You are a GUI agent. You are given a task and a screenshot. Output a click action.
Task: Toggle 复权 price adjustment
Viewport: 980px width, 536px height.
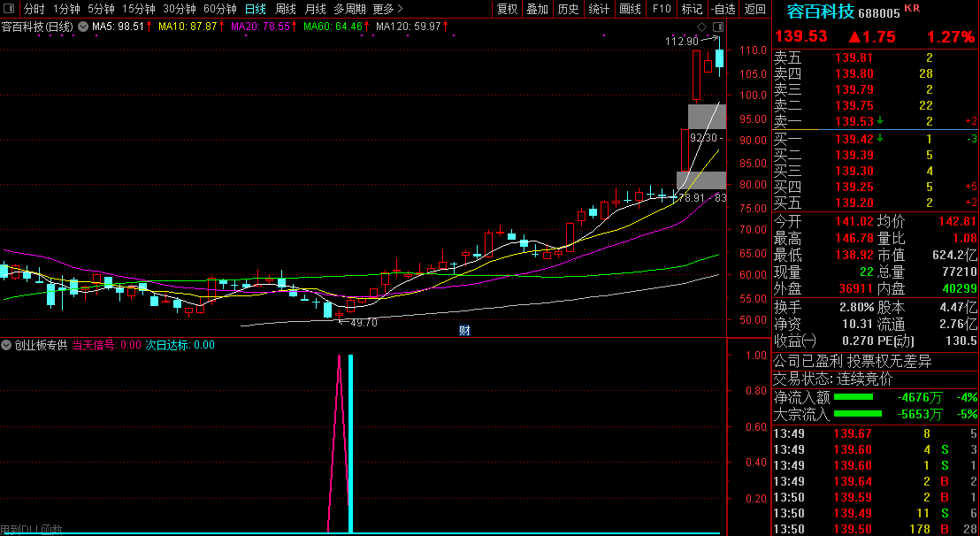507,9
